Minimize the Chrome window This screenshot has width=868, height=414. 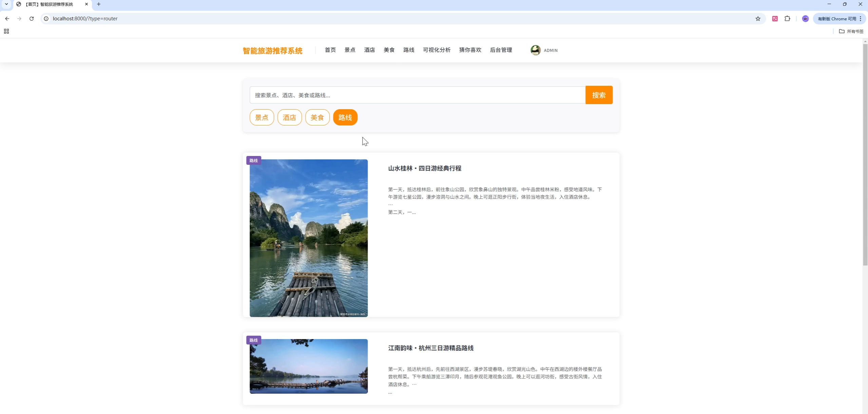point(829,4)
